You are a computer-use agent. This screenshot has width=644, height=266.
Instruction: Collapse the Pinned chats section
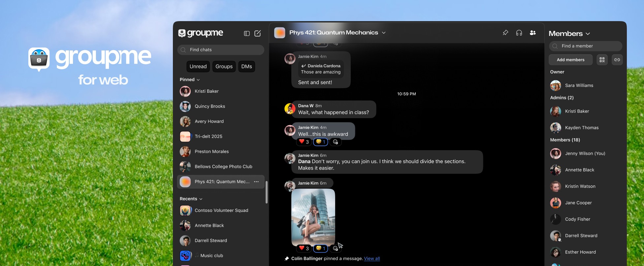(190, 80)
